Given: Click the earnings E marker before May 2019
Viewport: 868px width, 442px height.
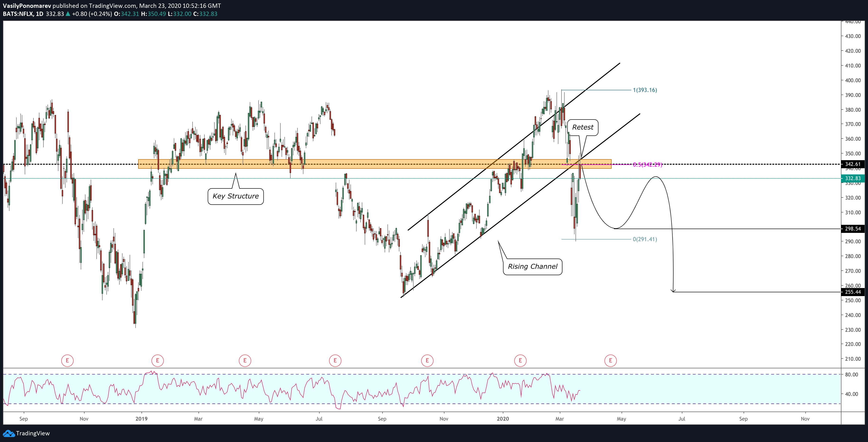Looking at the screenshot, I should tap(245, 360).
